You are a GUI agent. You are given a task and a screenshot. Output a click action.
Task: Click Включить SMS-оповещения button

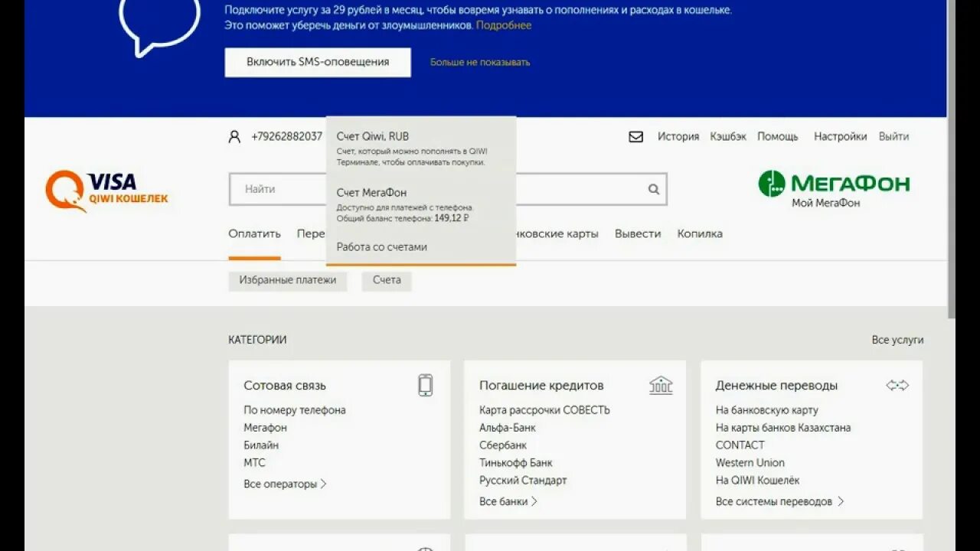[318, 62]
